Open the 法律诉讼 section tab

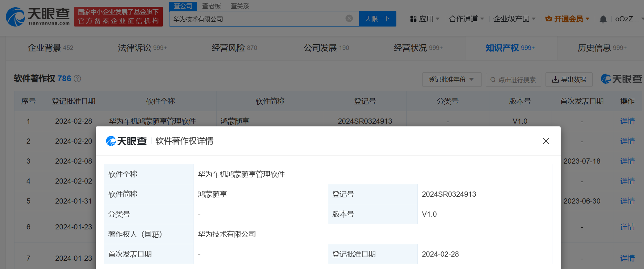tap(142, 48)
